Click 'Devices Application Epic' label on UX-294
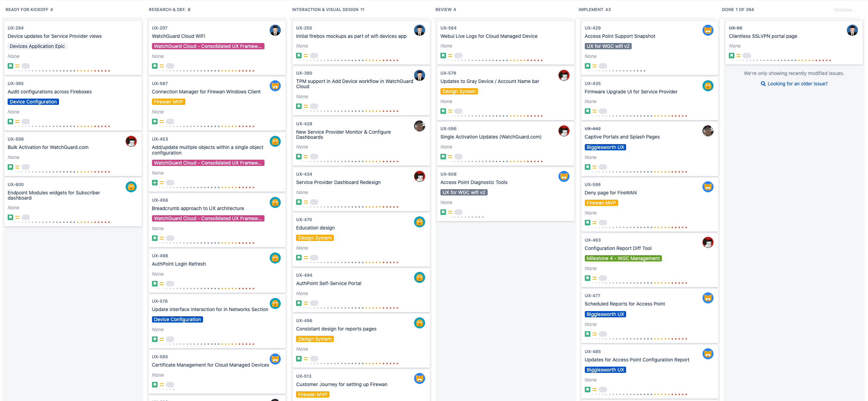This screenshot has height=401, width=868. tap(37, 46)
